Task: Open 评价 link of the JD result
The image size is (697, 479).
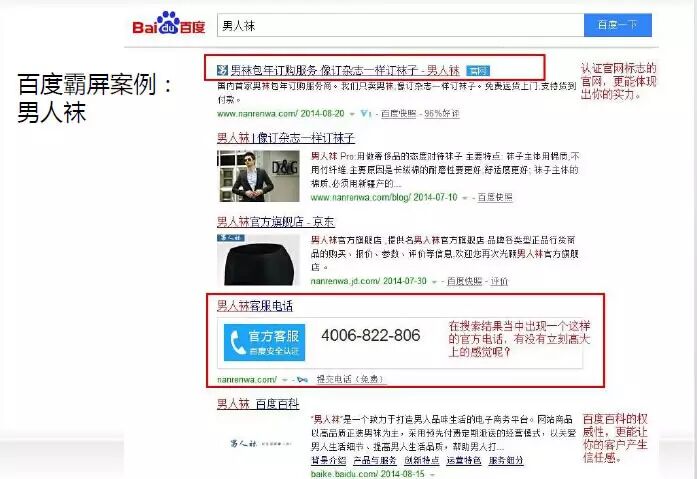Action: 499,281
